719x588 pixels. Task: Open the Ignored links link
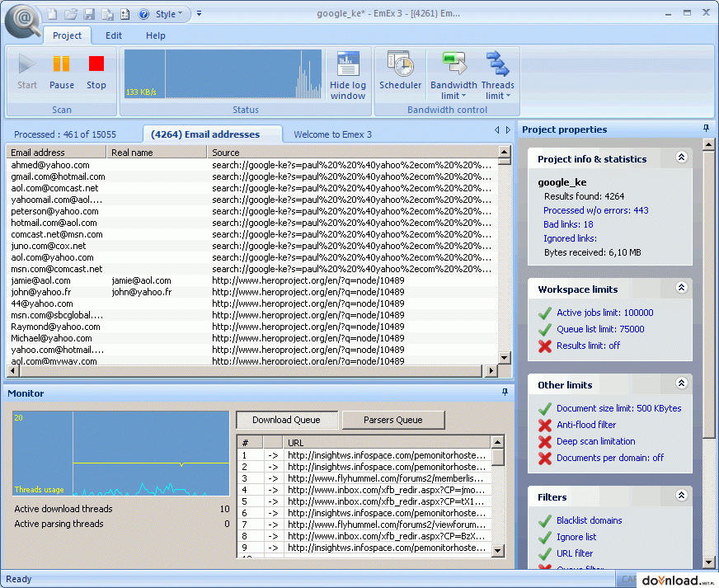click(x=570, y=238)
